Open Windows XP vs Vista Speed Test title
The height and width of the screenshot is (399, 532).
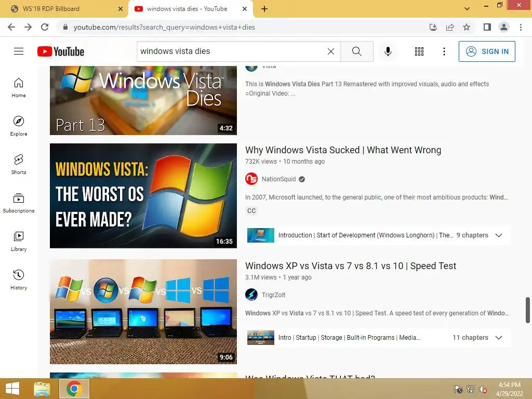pyautogui.click(x=351, y=265)
